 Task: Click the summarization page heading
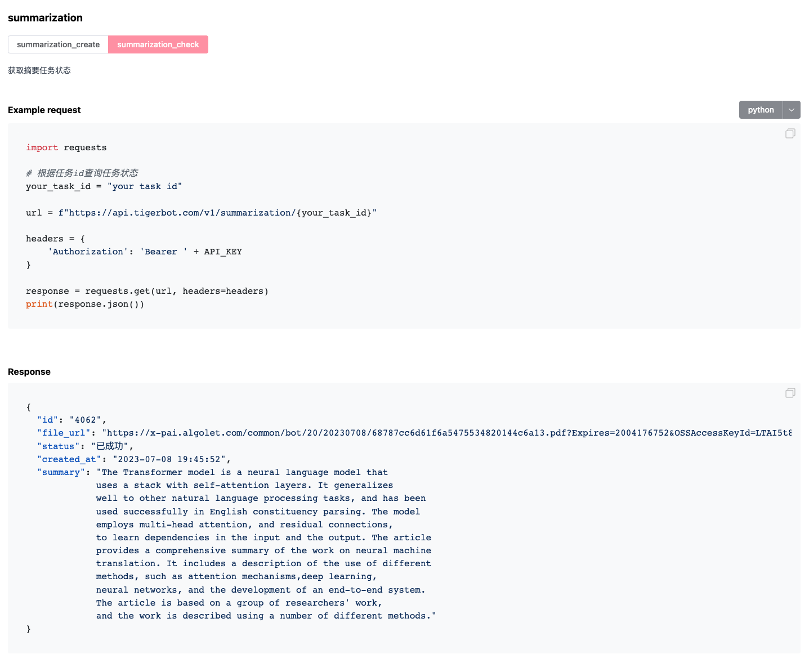point(45,17)
